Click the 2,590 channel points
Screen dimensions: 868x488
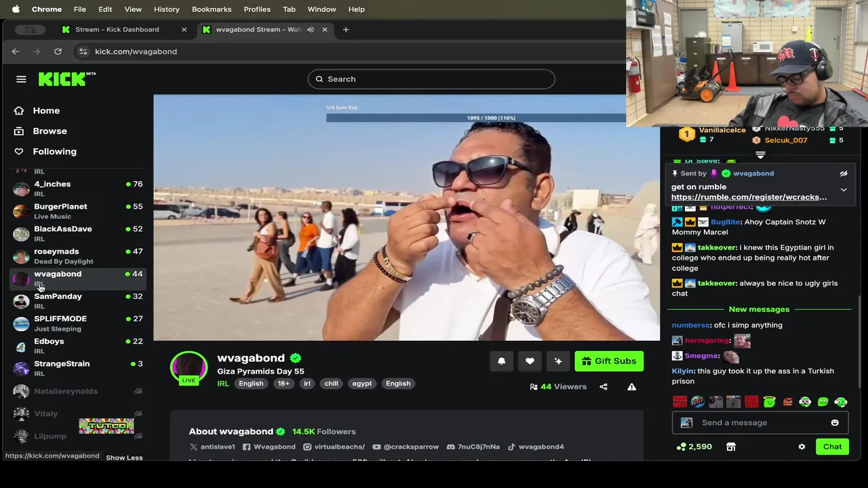click(x=694, y=447)
